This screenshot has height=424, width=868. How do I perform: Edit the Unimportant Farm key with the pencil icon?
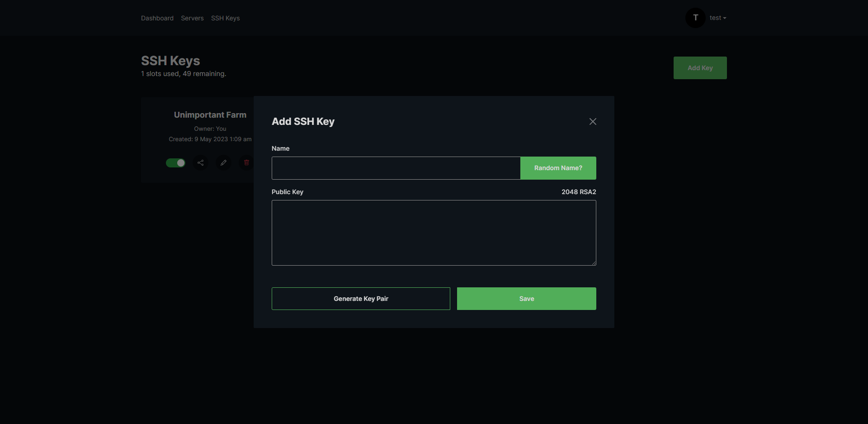tap(223, 162)
